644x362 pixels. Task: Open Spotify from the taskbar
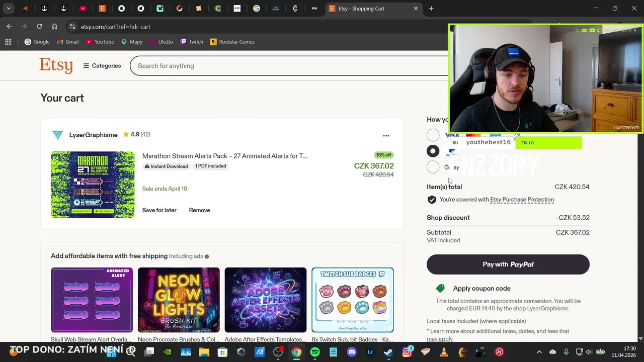coord(315,352)
